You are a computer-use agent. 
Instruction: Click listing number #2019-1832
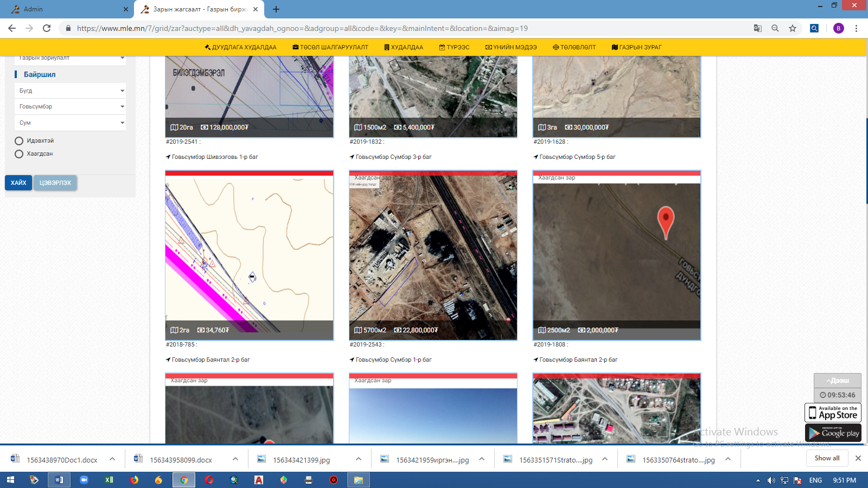366,142
